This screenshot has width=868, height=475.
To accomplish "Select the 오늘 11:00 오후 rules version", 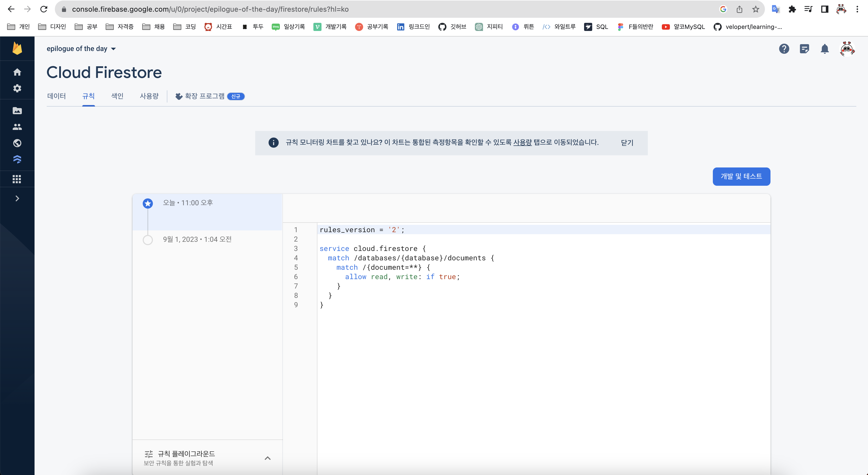I will tap(207, 212).
